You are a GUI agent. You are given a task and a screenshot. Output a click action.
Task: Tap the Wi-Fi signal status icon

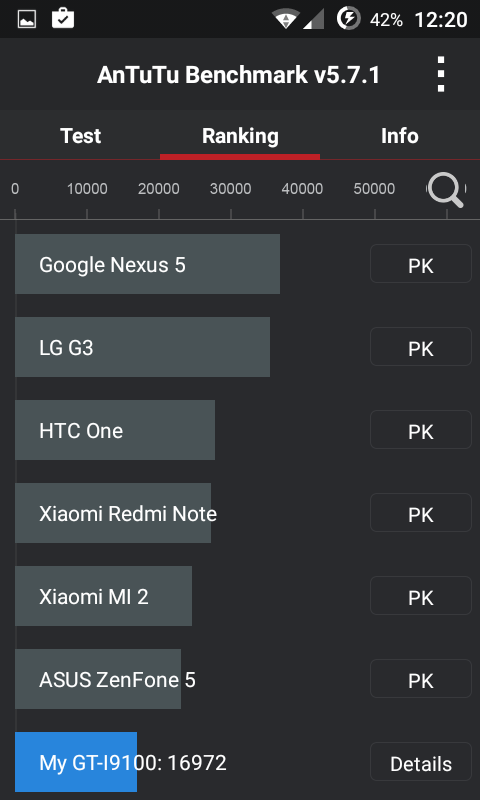[x=286, y=19]
